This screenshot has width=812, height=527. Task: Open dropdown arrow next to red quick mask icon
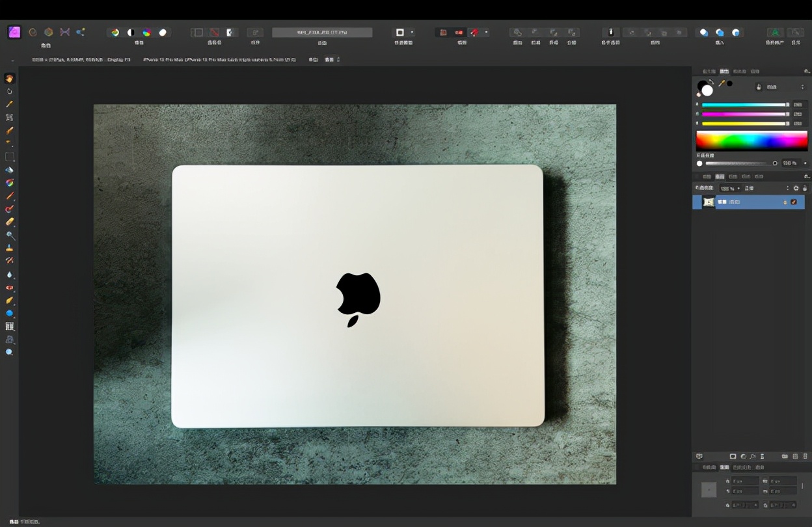click(x=486, y=32)
